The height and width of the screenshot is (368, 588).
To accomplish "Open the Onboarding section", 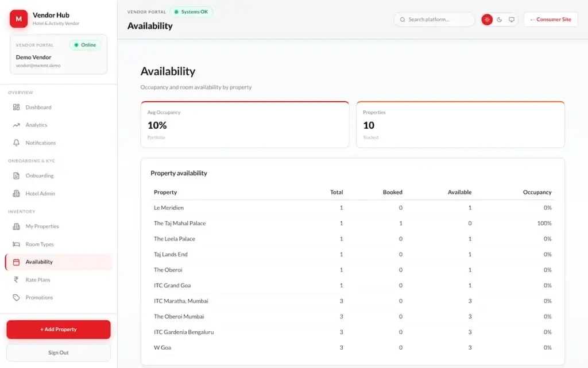I will [x=59, y=176].
